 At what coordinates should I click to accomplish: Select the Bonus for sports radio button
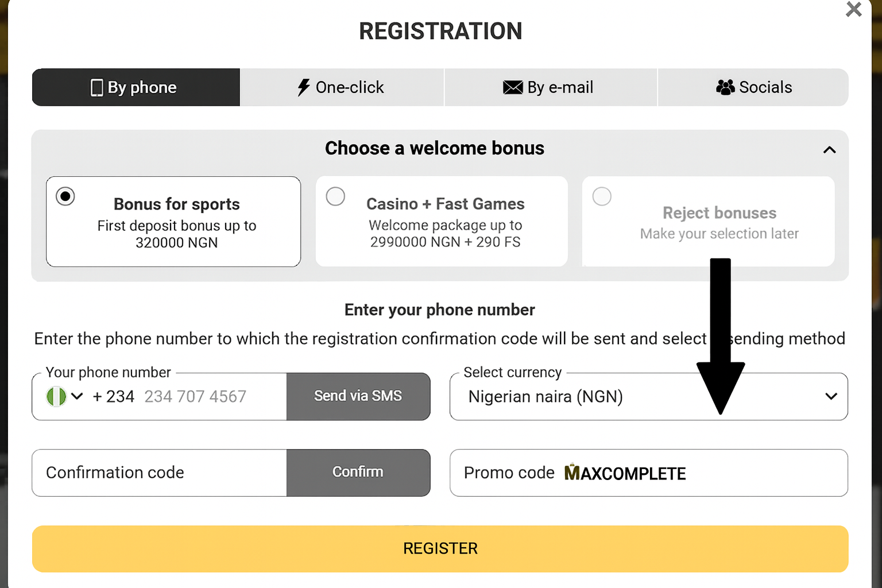[x=65, y=196]
